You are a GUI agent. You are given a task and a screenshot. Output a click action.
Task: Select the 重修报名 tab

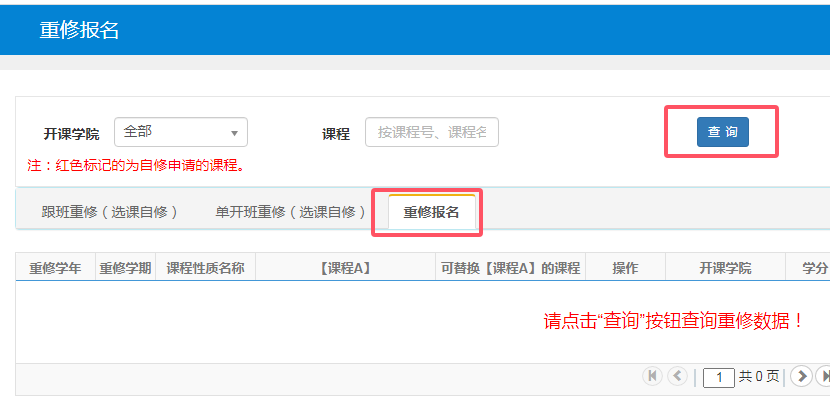[x=431, y=212]
